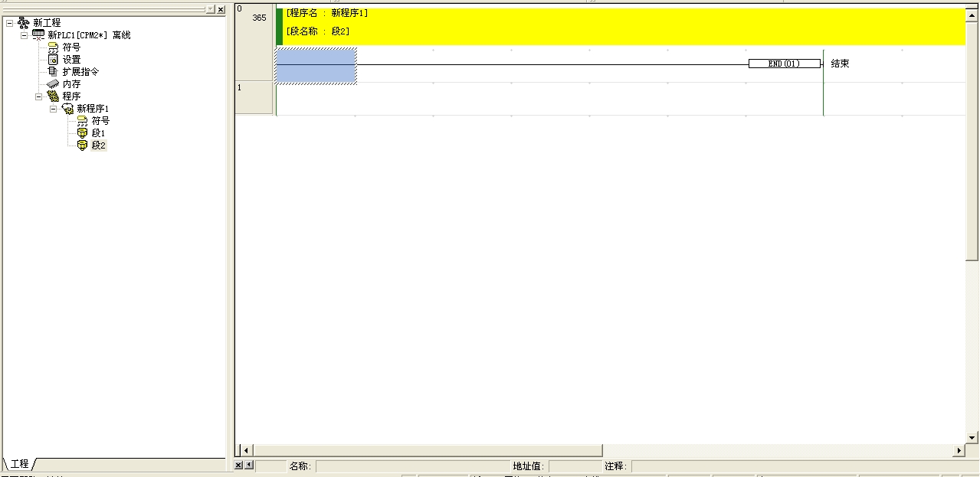Collapse the 新PLC1 tree node
This screenshot has height=477, width=980.
coord(24,35)
